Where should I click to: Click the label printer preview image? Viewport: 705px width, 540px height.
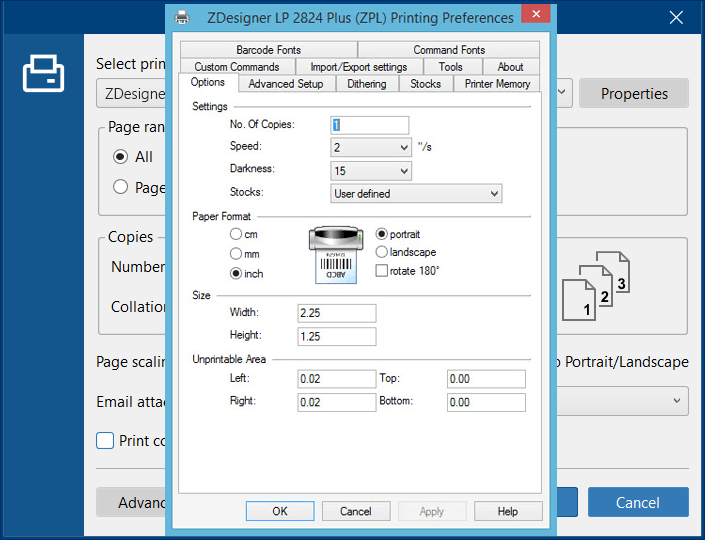[336, 255]
